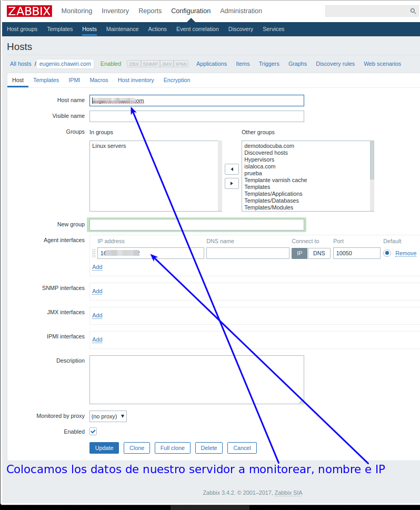
Task: Click the ZBX availability indicator
Action: tap(134, 64)
